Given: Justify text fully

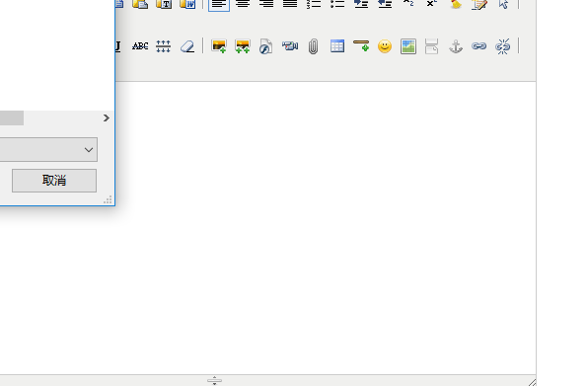Looking at the screenshot, I should tap(290, 4).
